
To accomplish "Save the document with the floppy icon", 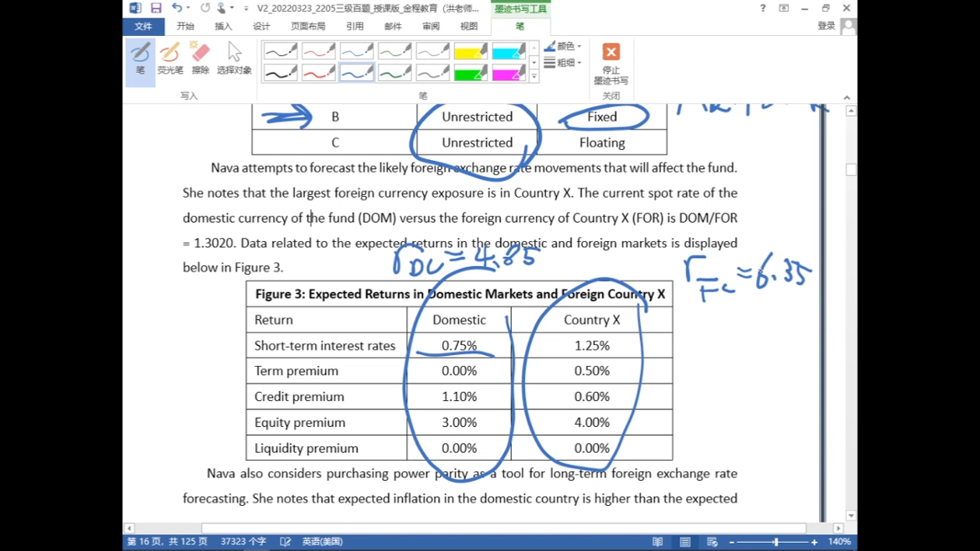I will click(156, 8).
